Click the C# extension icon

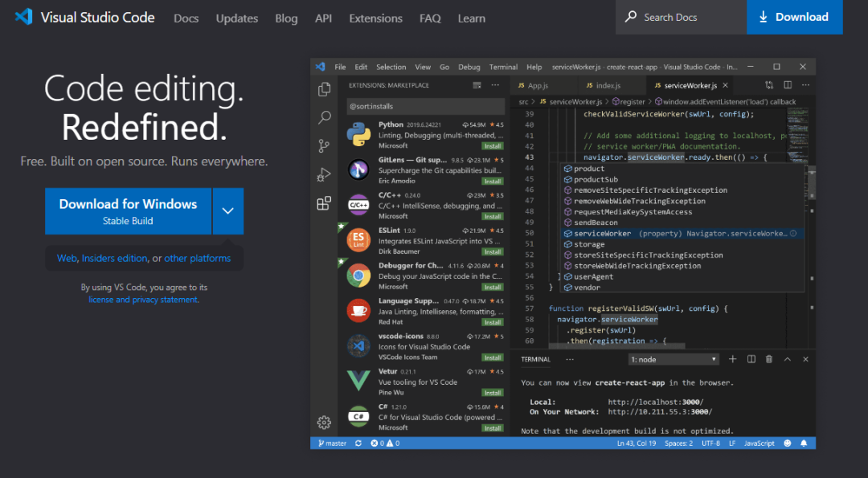click(358, 417)
